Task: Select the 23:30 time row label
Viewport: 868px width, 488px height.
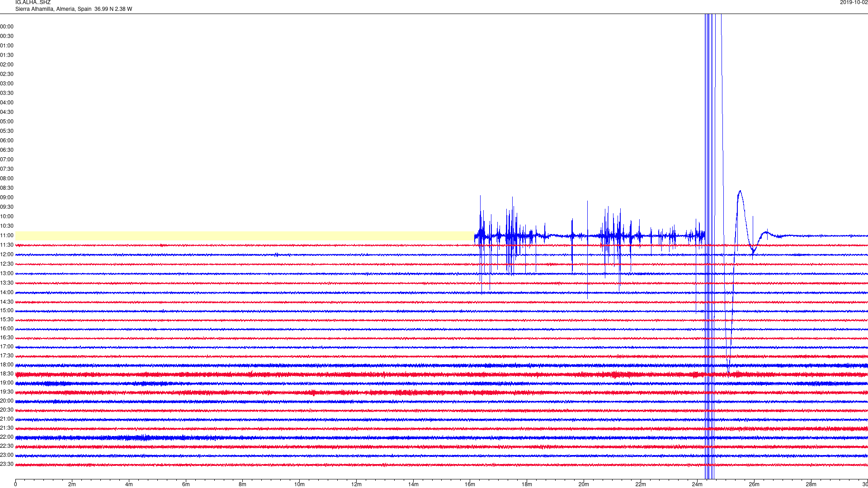Action: tap(7, 464)
